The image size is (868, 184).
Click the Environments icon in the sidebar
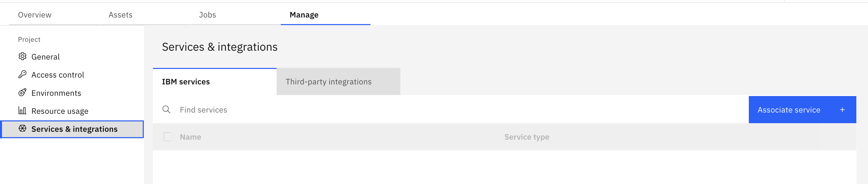coord(22,93)
